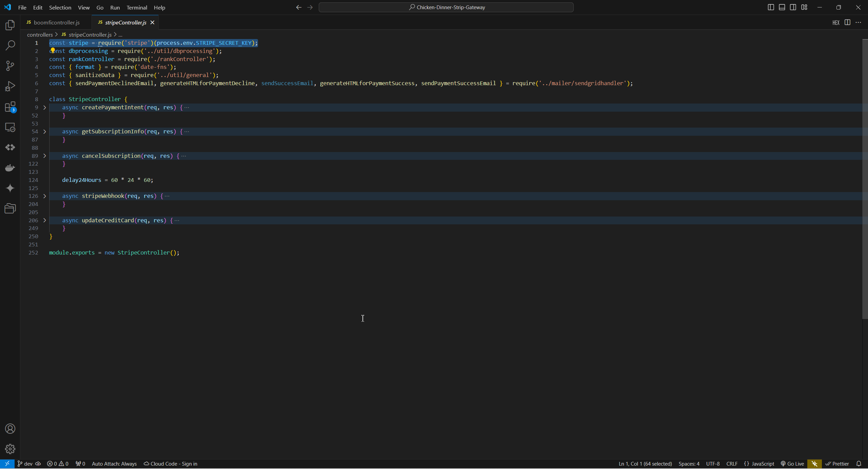Open Extensions view with update badge
Image resolution: width=868 pixels, height=469 pixels.
pos(10,107)
